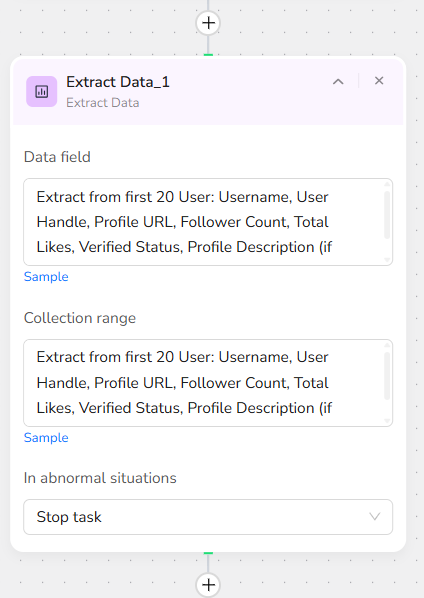Collapse the Extract Data_1 panel with the chevron
The height and width of the screenshot is (598, 424).
[x=338, y=81]
